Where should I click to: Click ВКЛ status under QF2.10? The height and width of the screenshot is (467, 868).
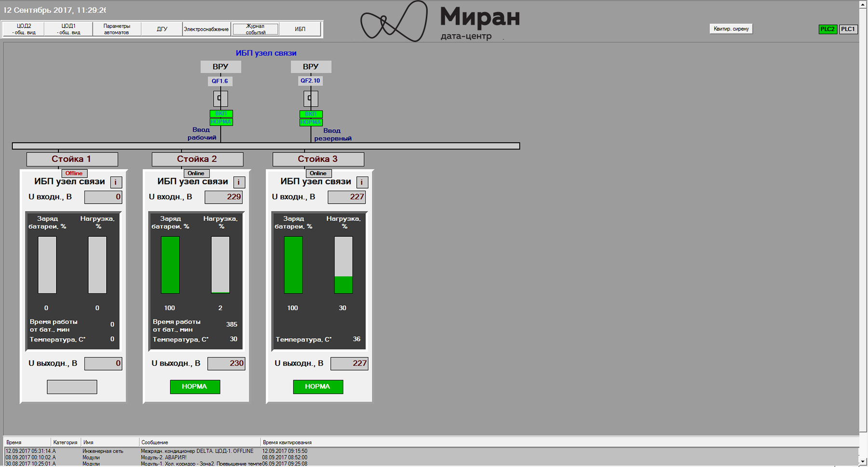[311, 114]
